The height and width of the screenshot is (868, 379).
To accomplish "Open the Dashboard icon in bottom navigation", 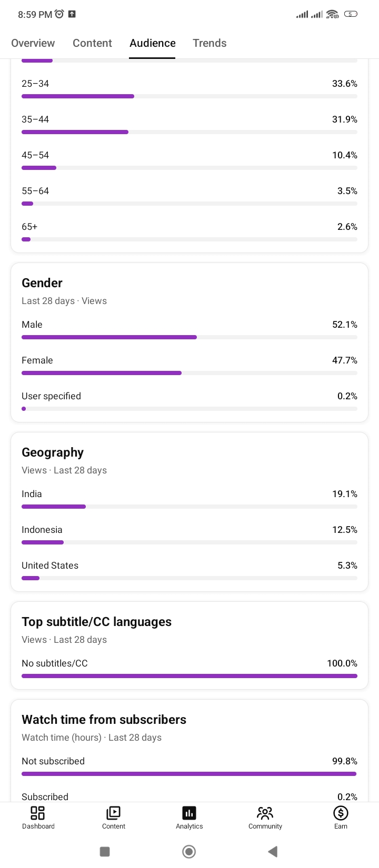I will point(38,813).
